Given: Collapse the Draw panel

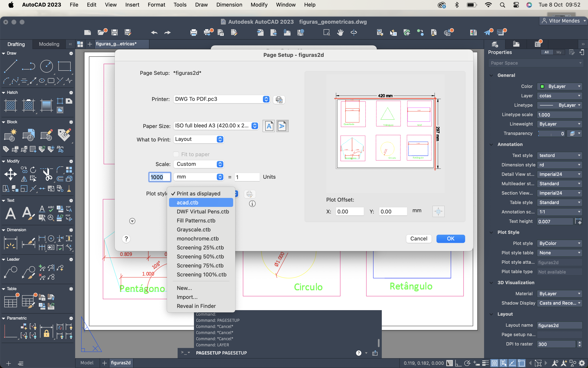Looking at the screenshot, I should click(x=3, y=53).
